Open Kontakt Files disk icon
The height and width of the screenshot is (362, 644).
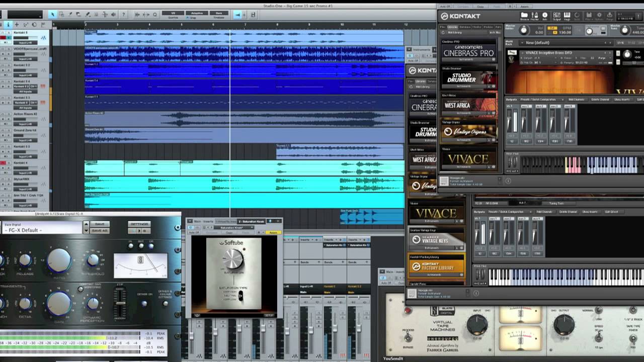pos(589,17)
